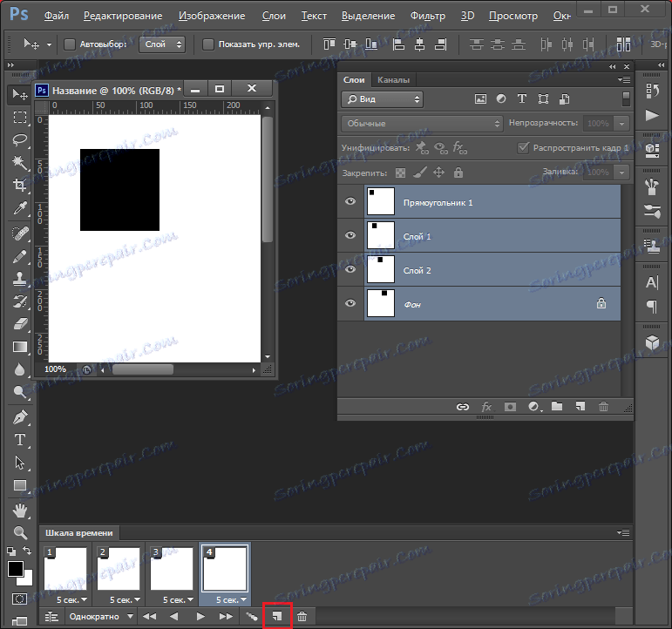Select the Eyedropper tool
Screen dimensions: 672x629
pos(19,208)
